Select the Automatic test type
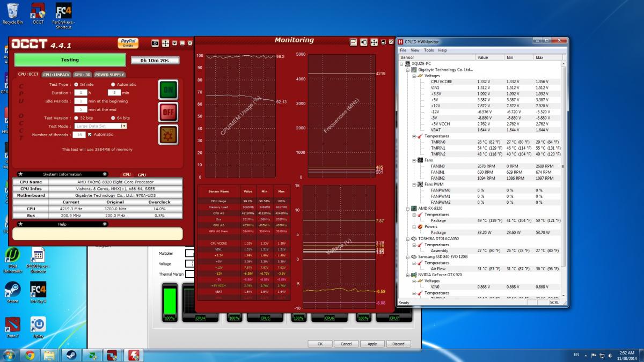The image size is (644, 362). (x=113, y=84)
